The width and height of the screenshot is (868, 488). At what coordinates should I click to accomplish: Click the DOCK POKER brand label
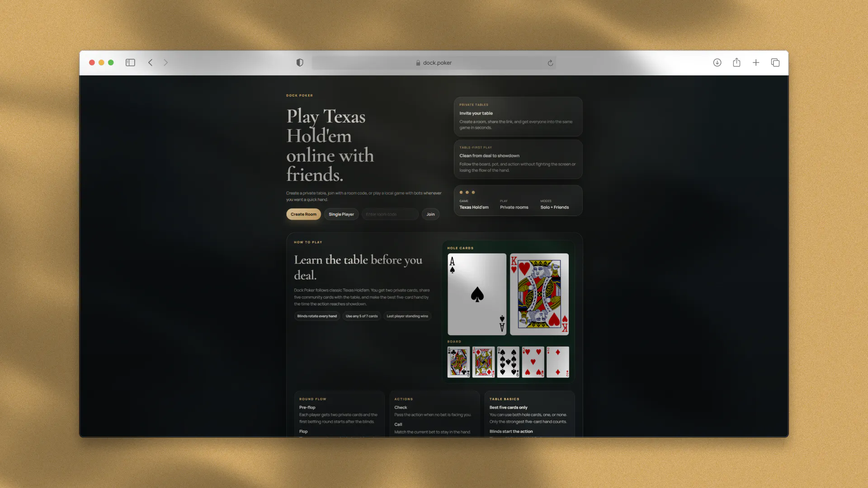(x=299, y=96)
